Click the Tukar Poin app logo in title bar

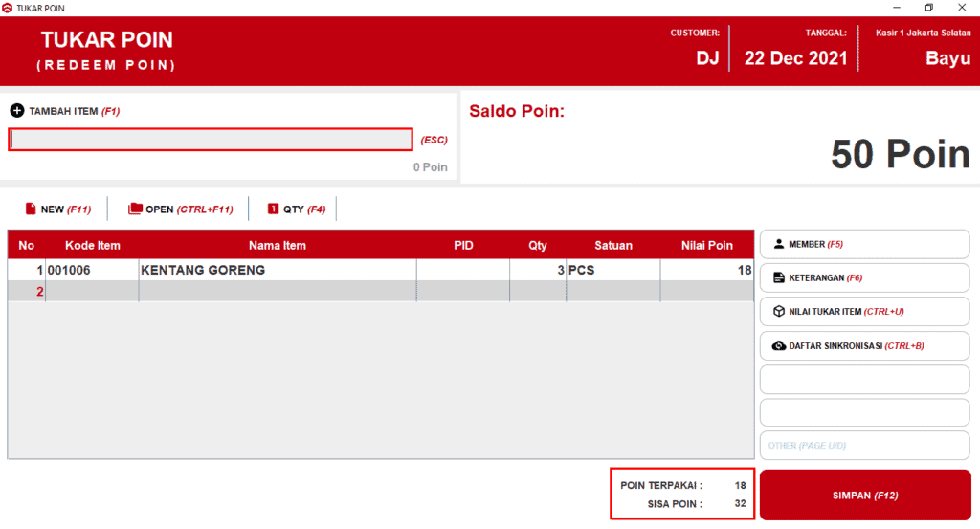(x=8, y=8)
